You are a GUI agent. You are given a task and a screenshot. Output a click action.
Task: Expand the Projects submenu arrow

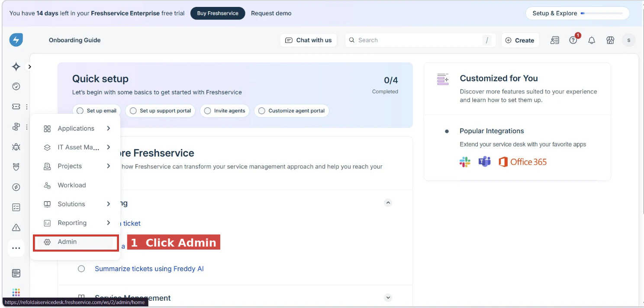pyautogui.click(x=108, y=166)
